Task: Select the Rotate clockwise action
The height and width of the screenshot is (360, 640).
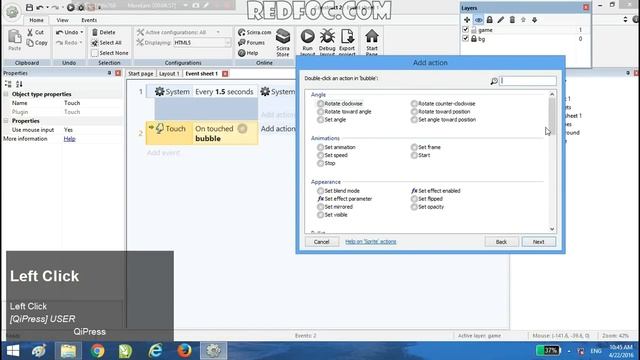Action: click(340, 104)
